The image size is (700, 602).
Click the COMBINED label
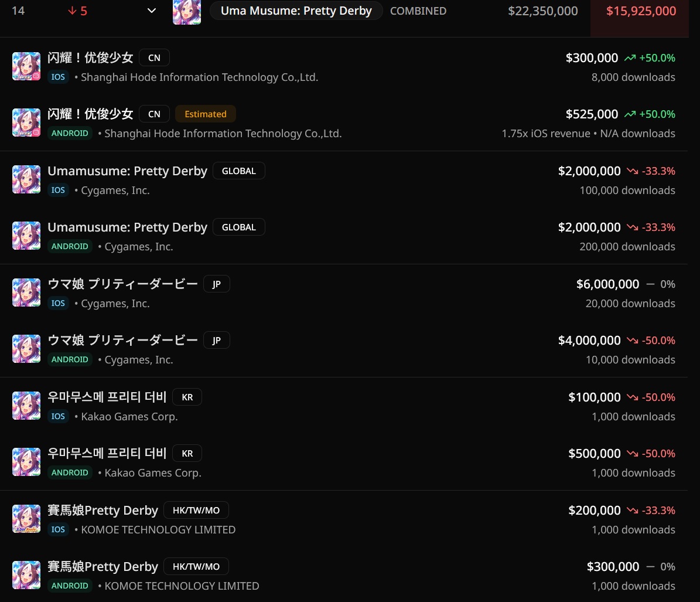pyautogui.click(x=418, y=11)
